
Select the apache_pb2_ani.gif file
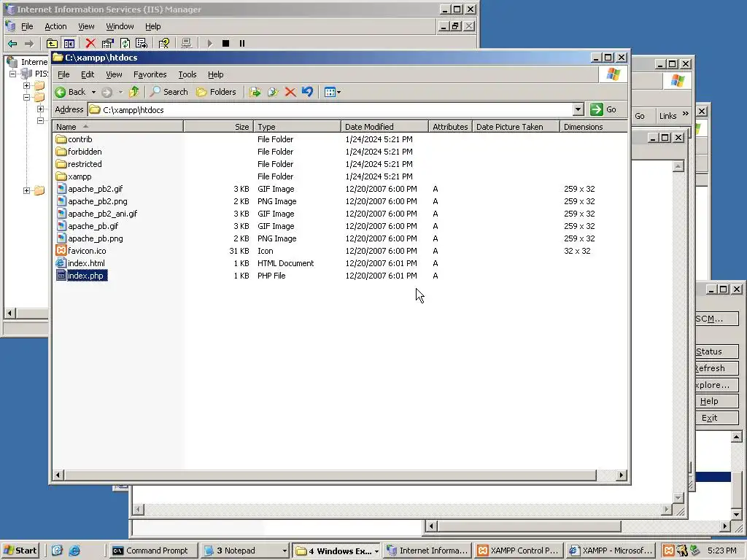click(x=97, y=214)
